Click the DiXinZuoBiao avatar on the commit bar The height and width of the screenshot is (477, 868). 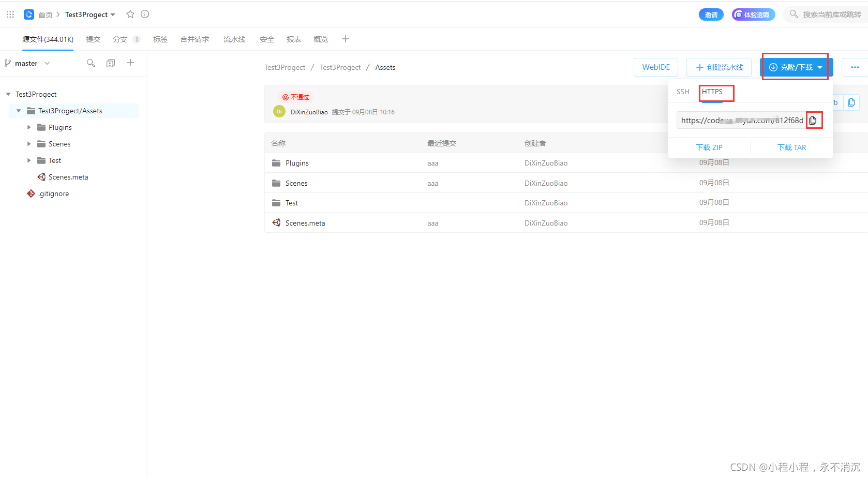click(x=279, y=111)
